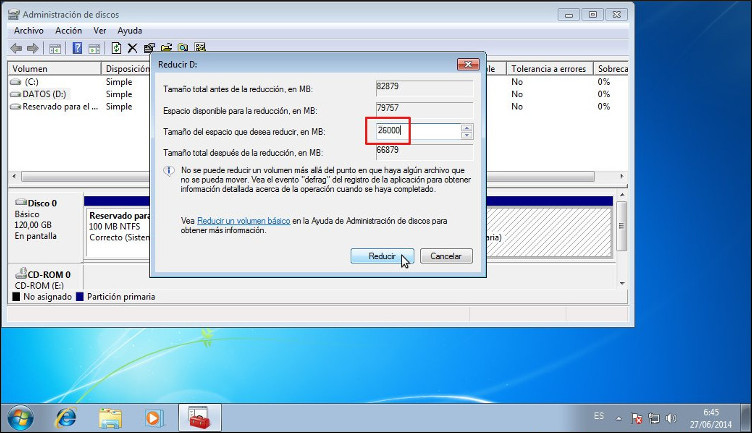
Task: Maximize the Administración de discos window
Action: (593, 15)
